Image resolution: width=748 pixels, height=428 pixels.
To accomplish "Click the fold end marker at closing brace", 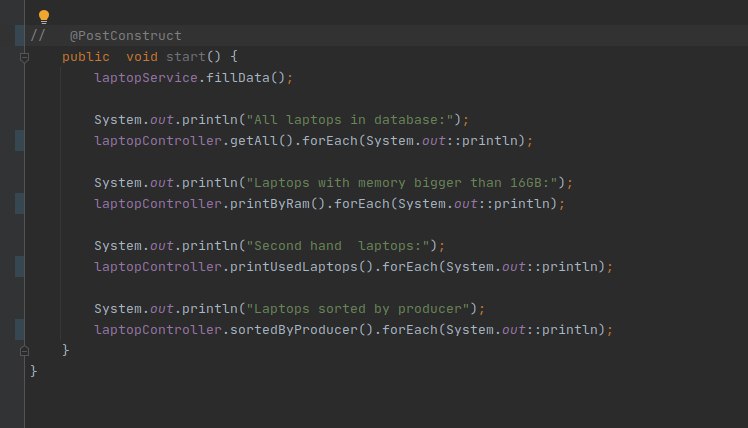I will point(24,351).
